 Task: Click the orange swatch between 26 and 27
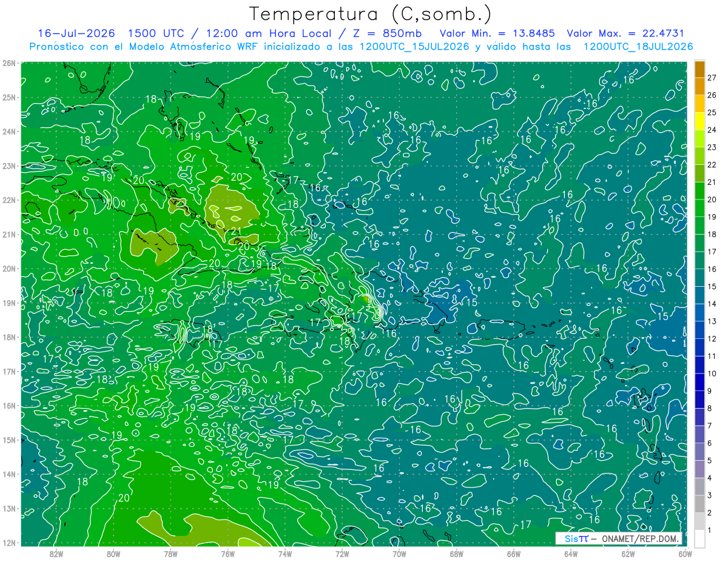[699, 86]
